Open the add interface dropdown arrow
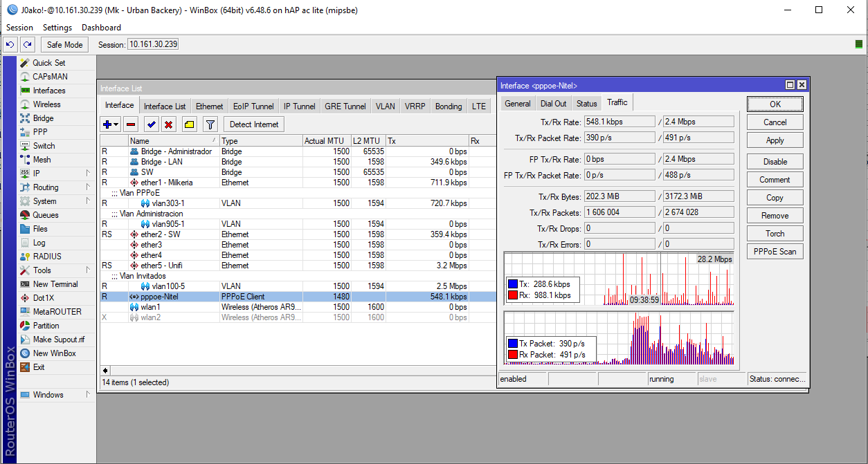This screenshot has width=868, height=464. 116,124
